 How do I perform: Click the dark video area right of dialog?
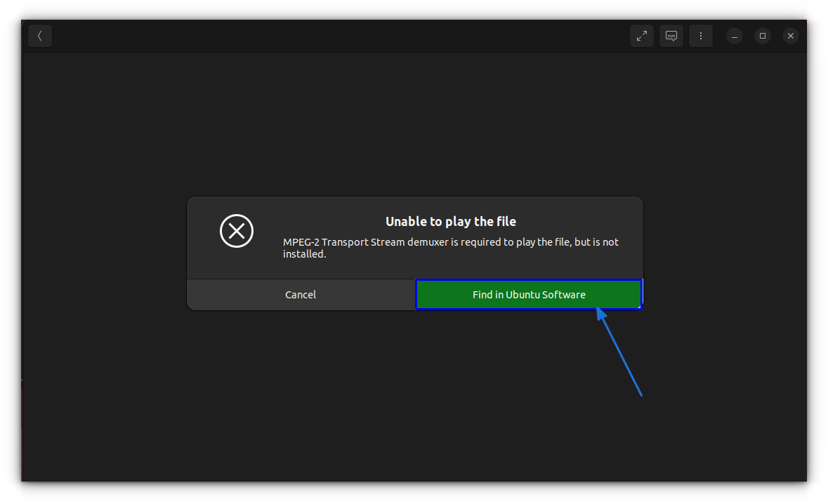tap(723, 253)
